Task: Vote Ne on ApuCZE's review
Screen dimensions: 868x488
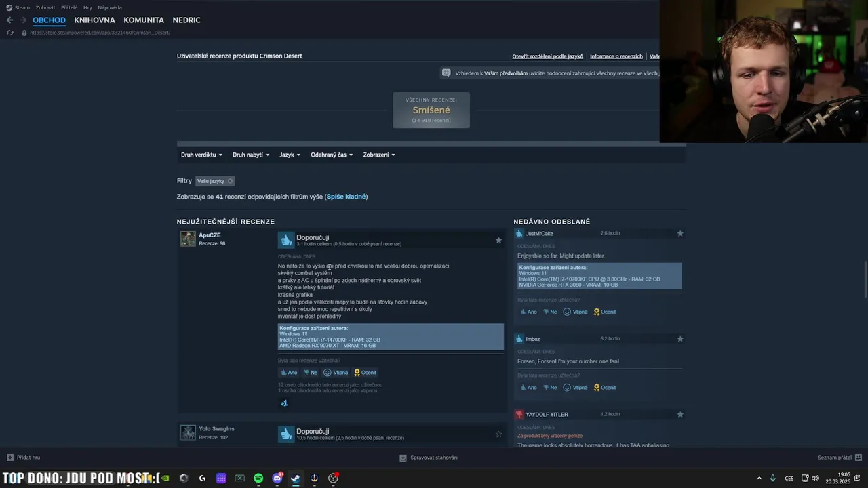Action: pyautogui.click(x=310, y=372)
